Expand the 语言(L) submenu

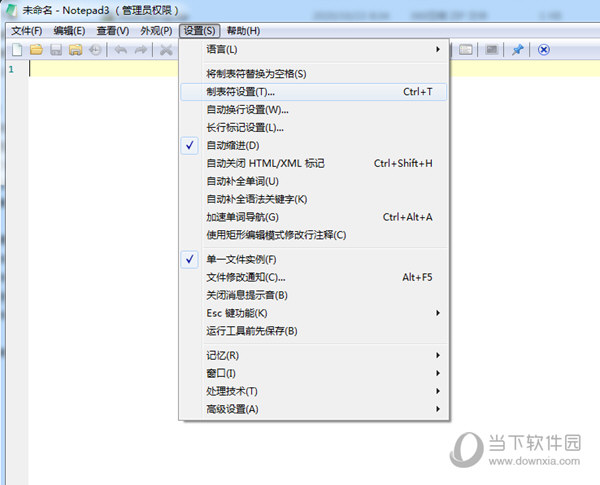coord(314,49)
